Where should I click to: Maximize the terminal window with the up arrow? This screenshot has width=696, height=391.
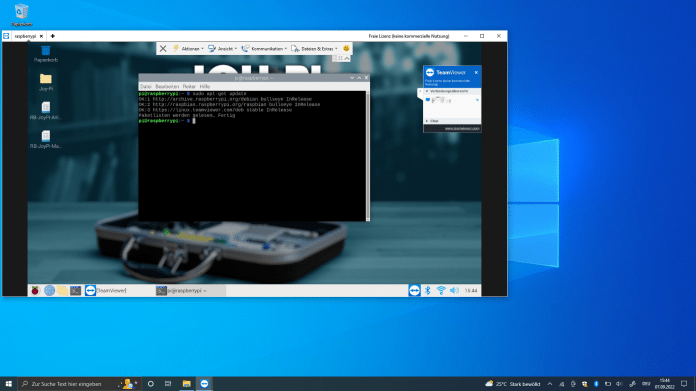[359, 78]
